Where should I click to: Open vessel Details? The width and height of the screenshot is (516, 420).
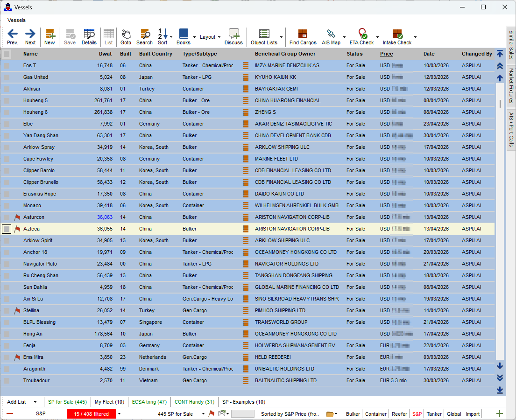[x=89, y=36]
